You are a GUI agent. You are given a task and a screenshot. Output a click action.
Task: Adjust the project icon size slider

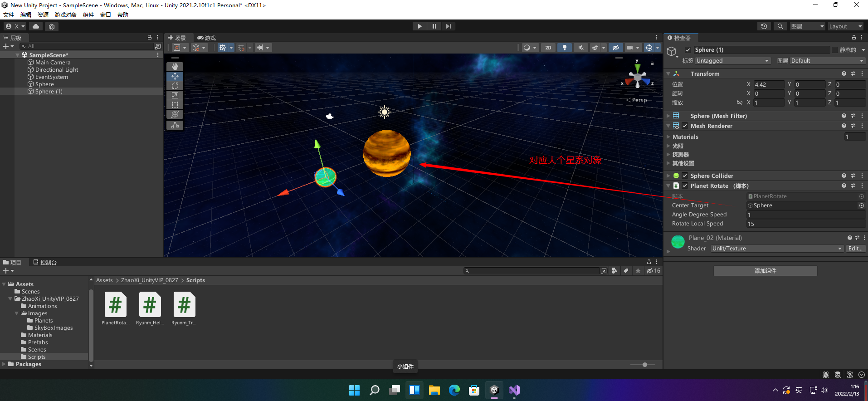pos(645,365)
